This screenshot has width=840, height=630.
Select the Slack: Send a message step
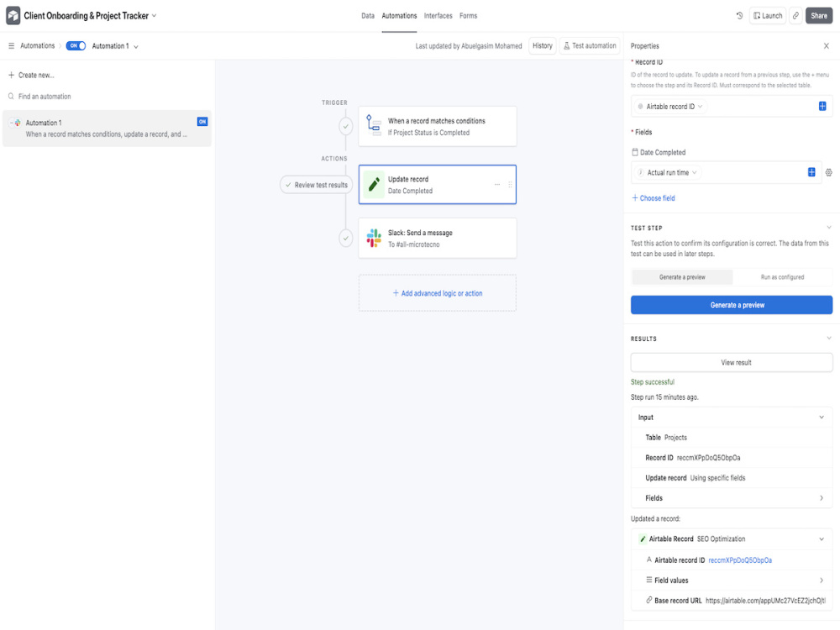[x=438, y=238]
